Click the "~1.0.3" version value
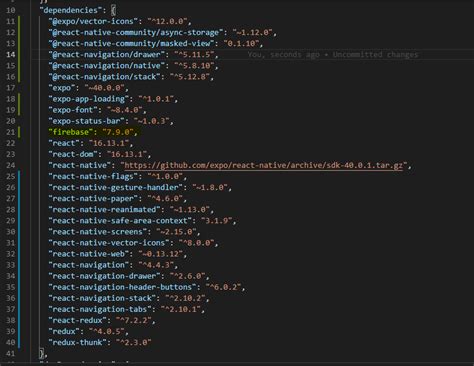This screenshot has height=366, width=474. (x=152, y=121)
